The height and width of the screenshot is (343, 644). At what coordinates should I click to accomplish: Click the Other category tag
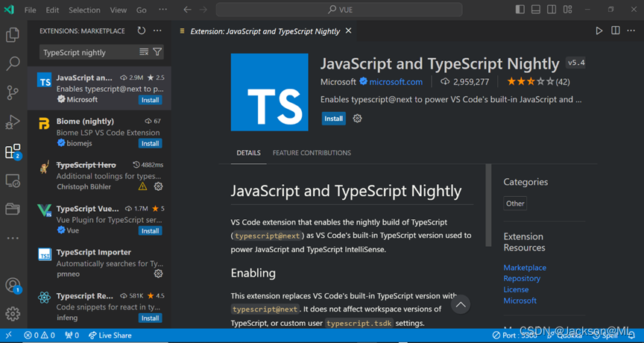515,204
